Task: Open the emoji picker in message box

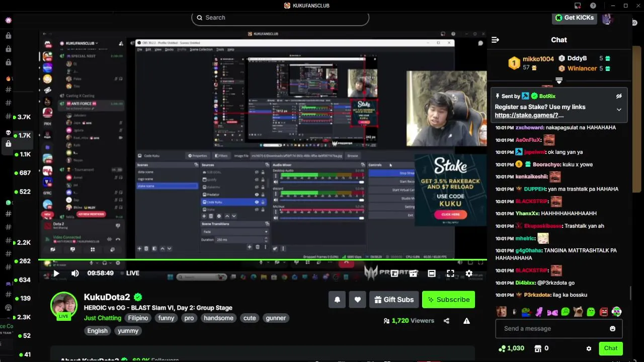Action: (x=612, y=328)
